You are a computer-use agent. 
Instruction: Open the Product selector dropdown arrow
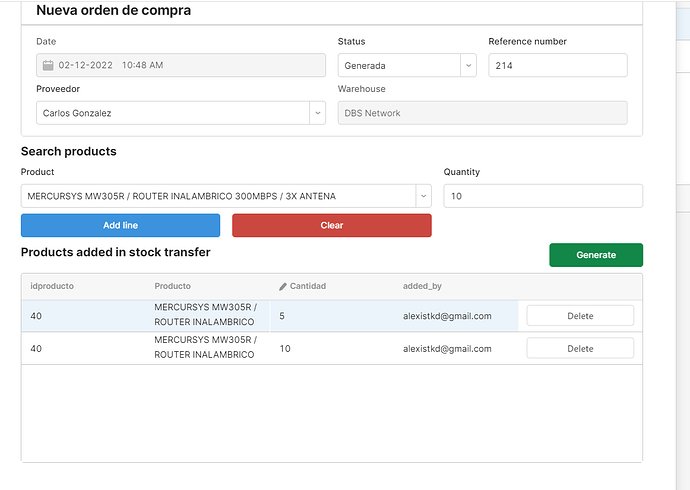tap(423, 196)
